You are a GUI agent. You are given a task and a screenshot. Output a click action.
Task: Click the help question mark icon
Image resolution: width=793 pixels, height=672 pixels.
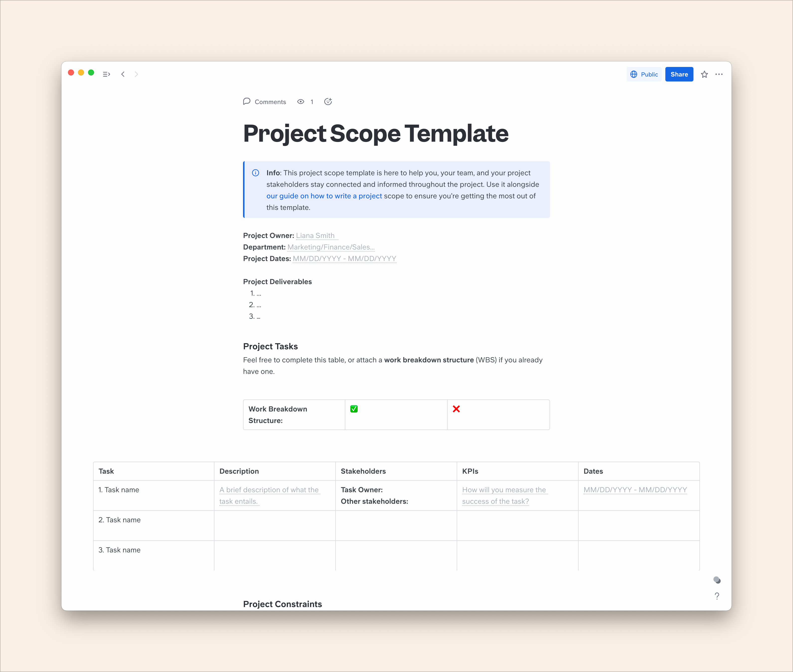point(717,596)
